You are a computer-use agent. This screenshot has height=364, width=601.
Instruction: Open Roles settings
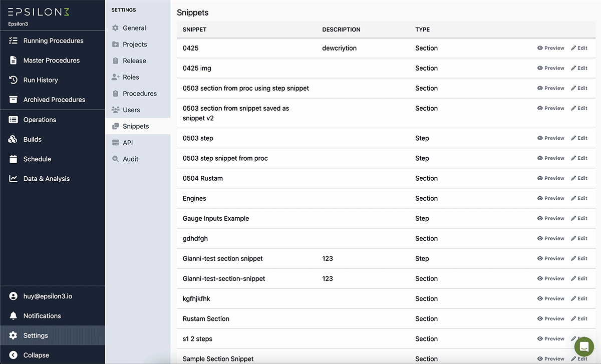point(138,77)
